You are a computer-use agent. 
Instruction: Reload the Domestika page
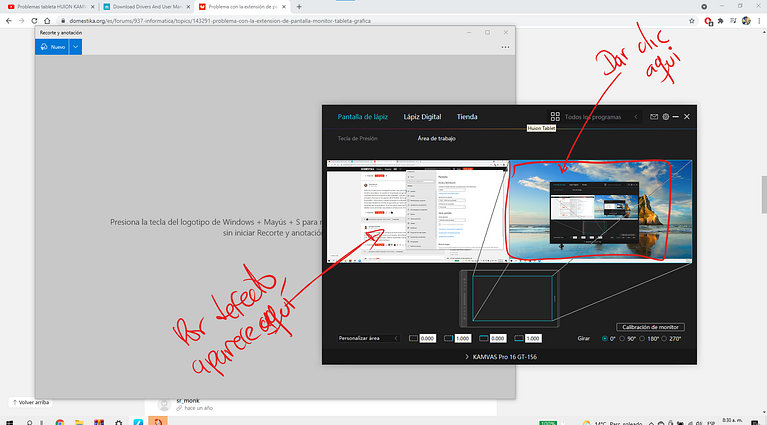click(34, 21)
